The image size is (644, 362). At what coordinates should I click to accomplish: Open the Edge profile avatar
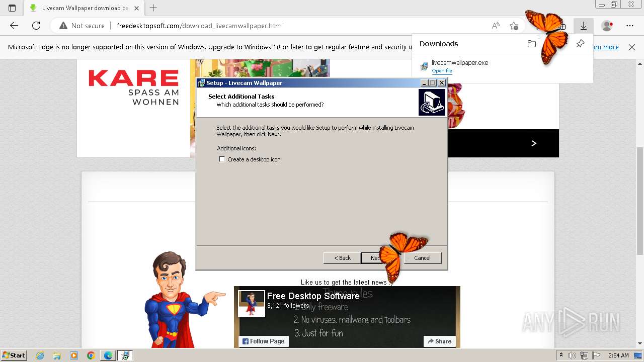click(607, 26)
